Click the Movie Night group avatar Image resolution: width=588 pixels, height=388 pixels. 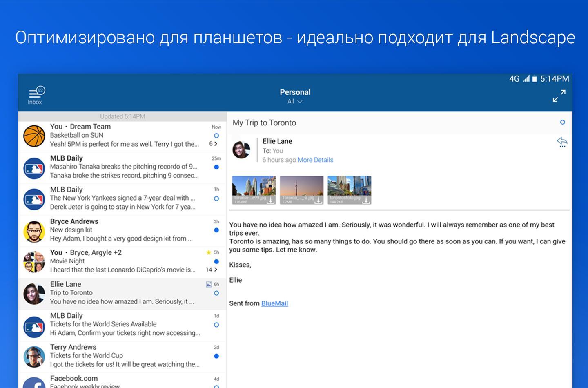[x=34, y=262]
